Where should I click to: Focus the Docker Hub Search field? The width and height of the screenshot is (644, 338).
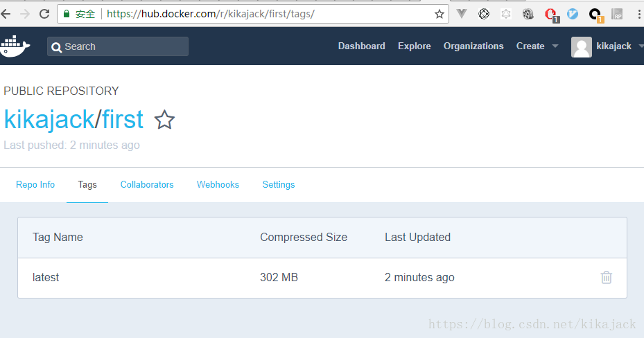point(118,46)
